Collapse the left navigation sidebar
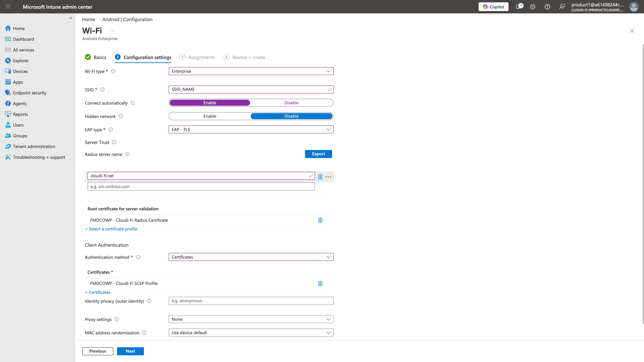This screenshot has width=644, height=362. coord(71,18)
